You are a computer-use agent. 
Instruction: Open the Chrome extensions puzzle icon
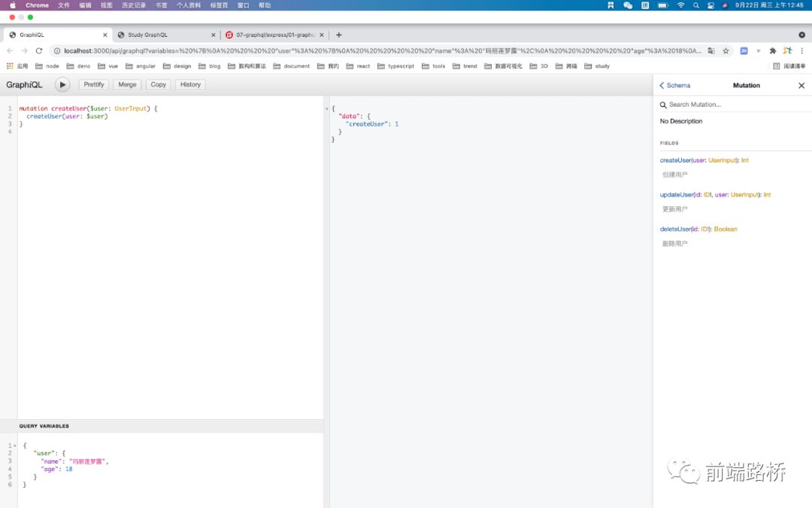point(772,51)
